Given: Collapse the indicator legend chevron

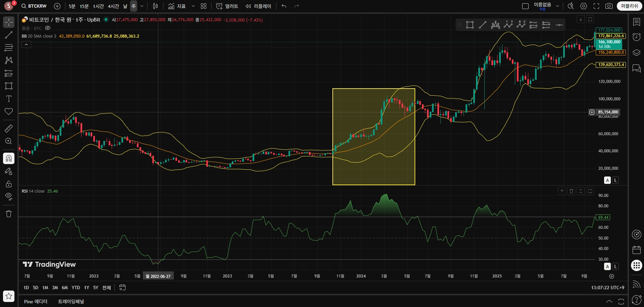Looking at the screenshot, I should (x=26, y=44).
